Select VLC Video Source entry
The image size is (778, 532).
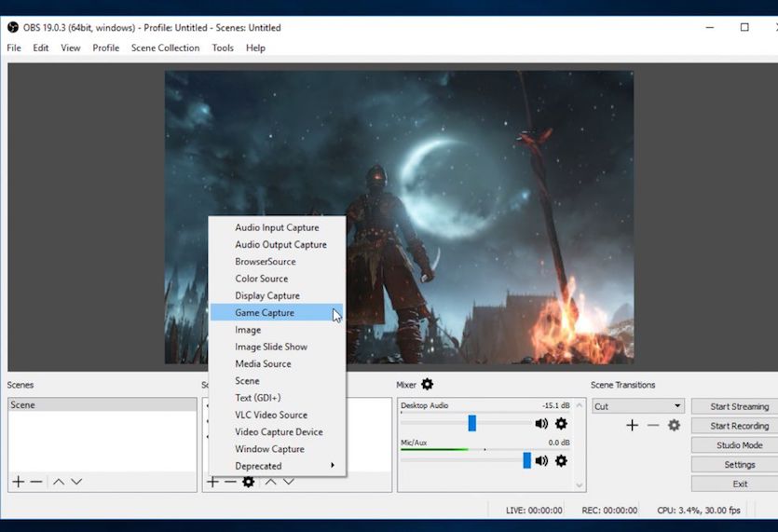tap(277, 415)
